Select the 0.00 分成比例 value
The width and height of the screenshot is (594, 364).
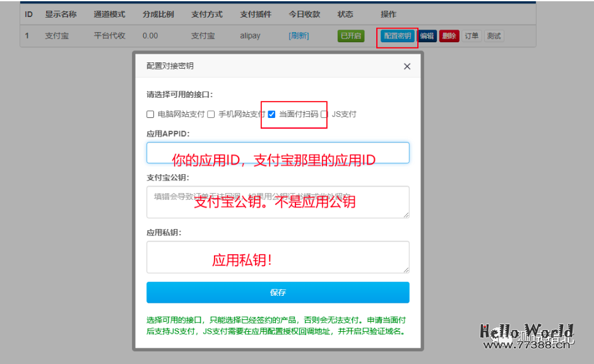(x=150, y=36)
